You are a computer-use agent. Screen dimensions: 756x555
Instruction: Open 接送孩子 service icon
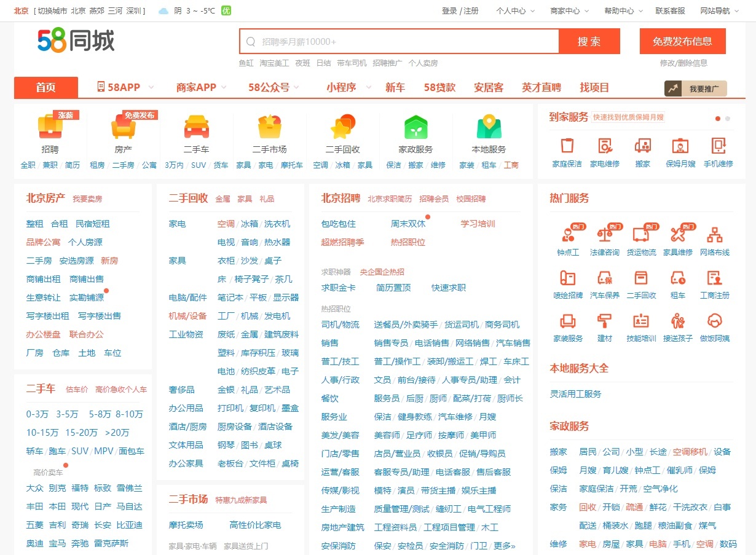(678, 321)
